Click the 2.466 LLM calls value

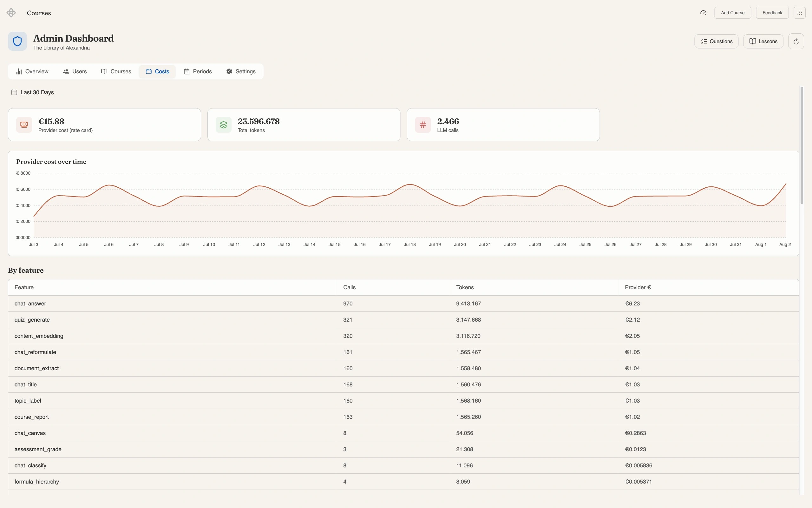coord(448,121)
